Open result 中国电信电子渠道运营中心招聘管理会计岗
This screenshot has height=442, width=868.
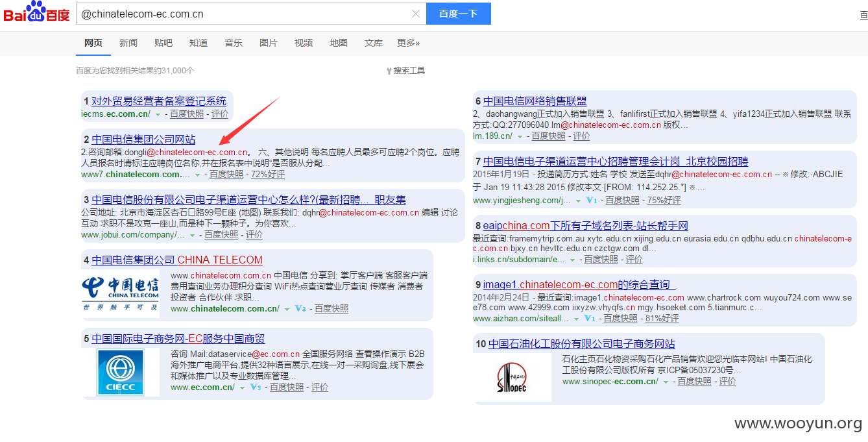(x=616, y=162)
